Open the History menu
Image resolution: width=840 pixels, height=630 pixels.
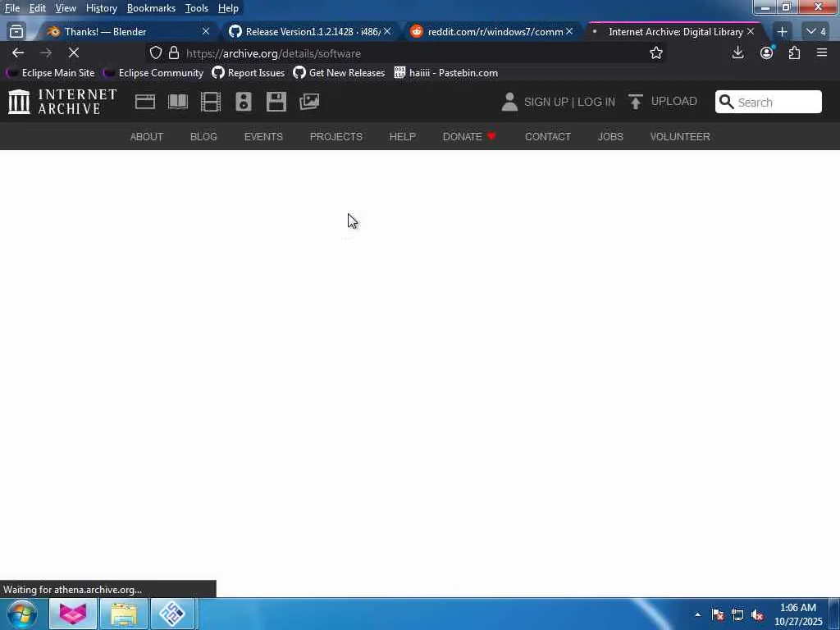101,8
